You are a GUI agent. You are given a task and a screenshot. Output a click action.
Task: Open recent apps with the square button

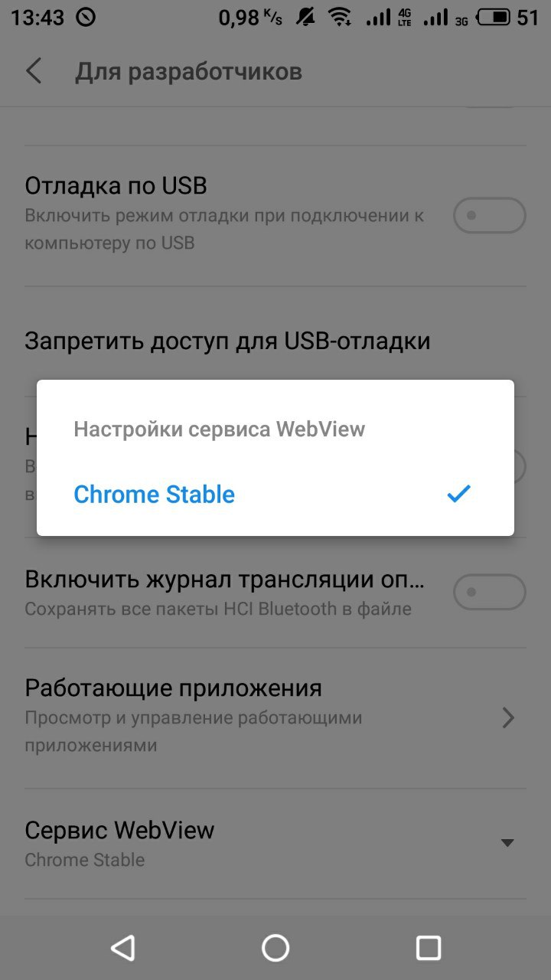pos(429,948)
